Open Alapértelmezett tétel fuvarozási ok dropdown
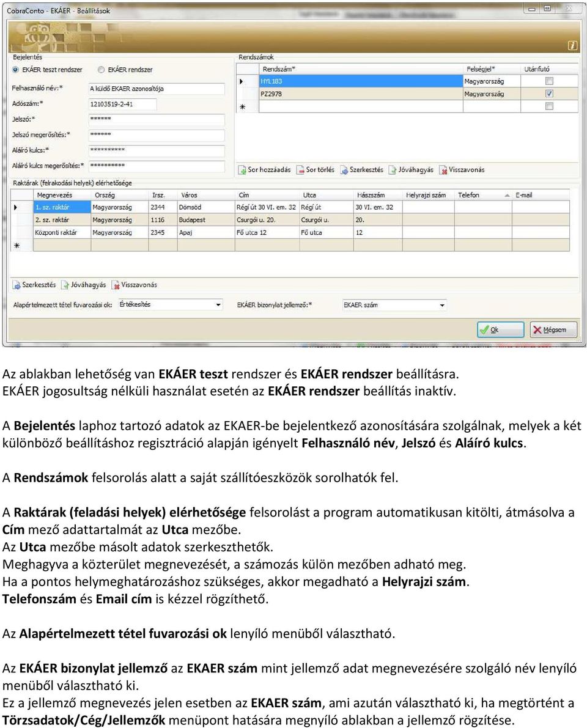 pos(218,305)
